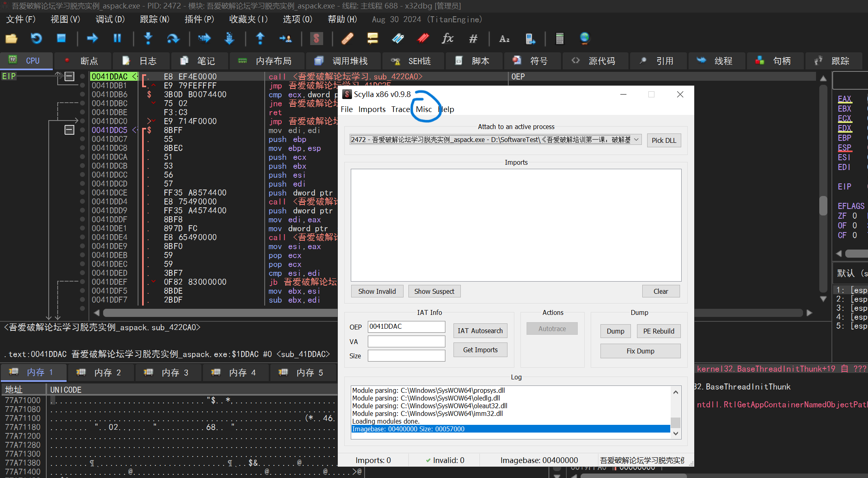Screen dimensions: 868x478
Task: Click the disassembly horizontal scrollbar
Action: (219, 313)
